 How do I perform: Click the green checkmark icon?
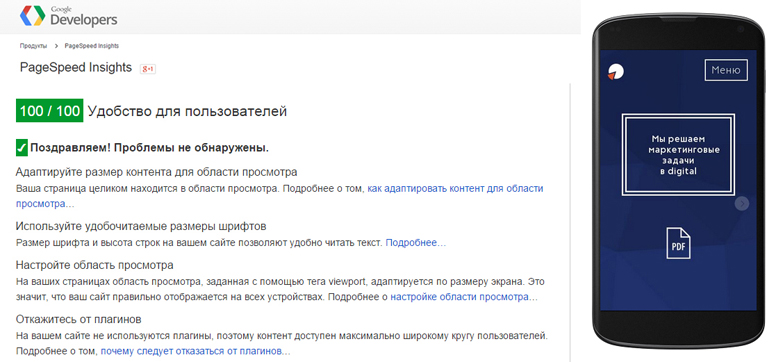[x=21, y=148]
